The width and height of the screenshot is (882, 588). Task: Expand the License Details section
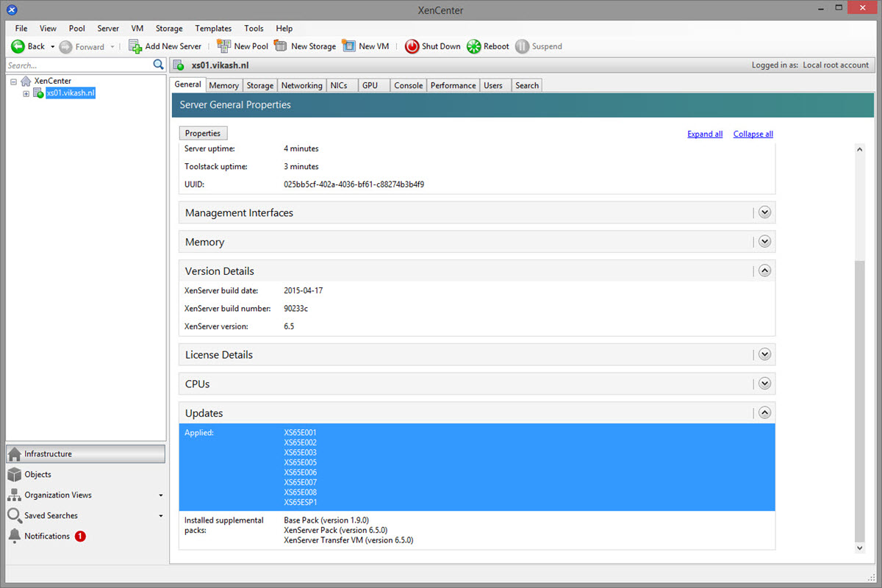click(764, 354)
